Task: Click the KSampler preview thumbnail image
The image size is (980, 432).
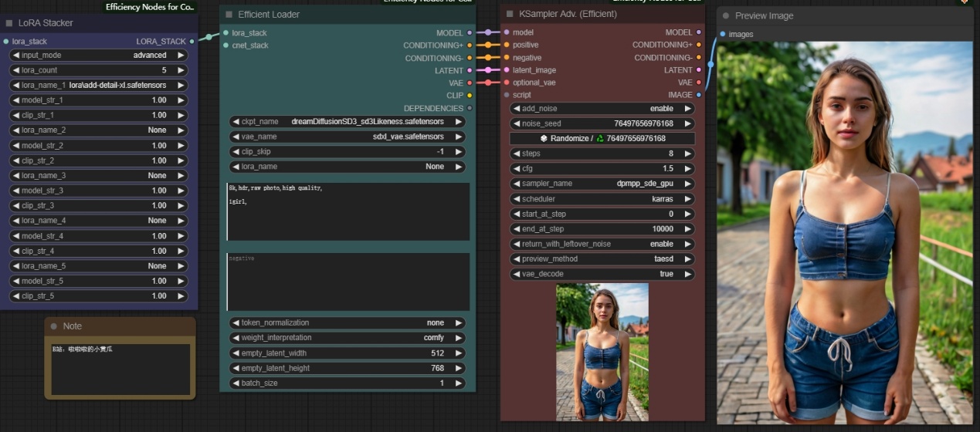Action: [x=602, y=352]
